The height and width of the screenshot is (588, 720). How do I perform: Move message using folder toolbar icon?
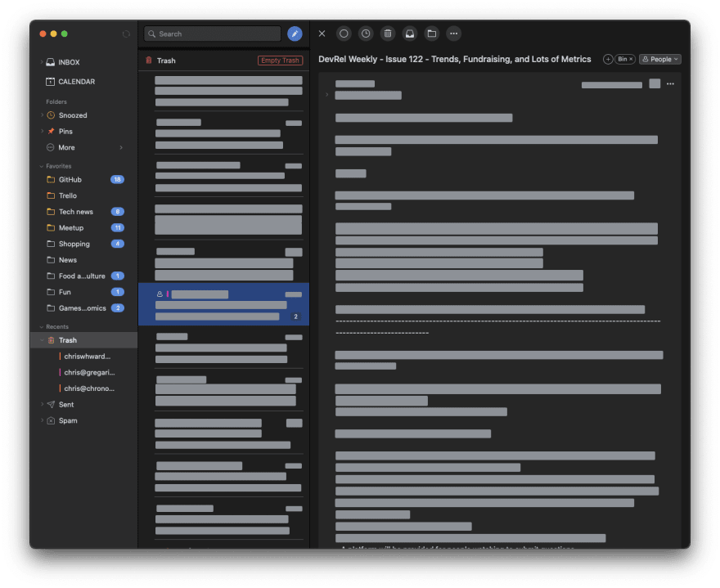[x=432, y=34]
